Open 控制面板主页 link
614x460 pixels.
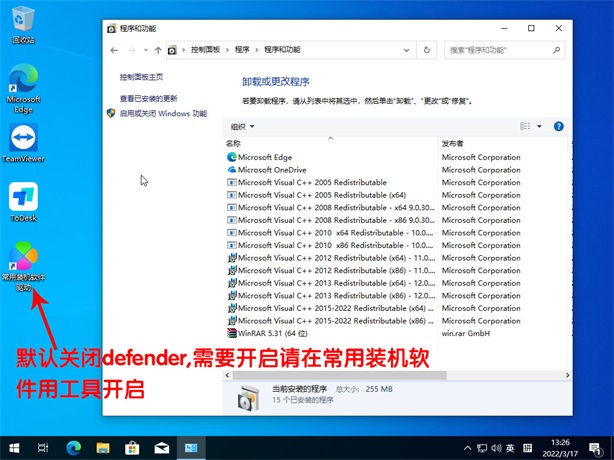141,77
